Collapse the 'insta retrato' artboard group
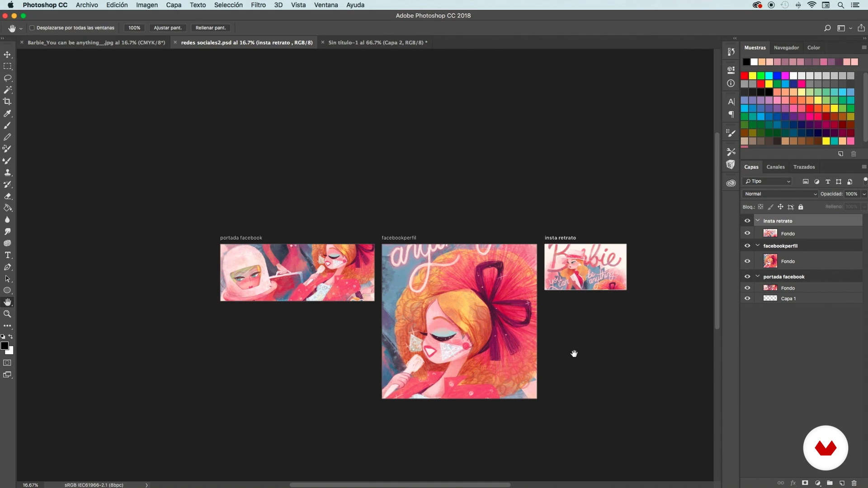 tap(758, 221)
